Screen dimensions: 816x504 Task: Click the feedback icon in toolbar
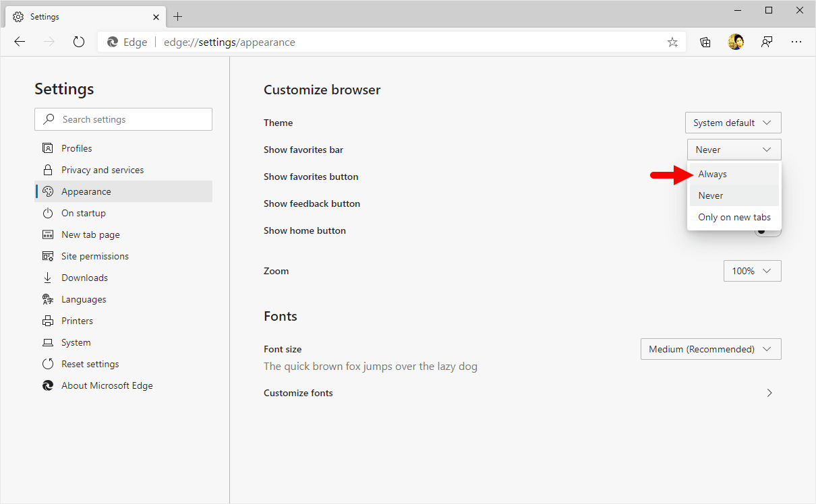point(767,42)
